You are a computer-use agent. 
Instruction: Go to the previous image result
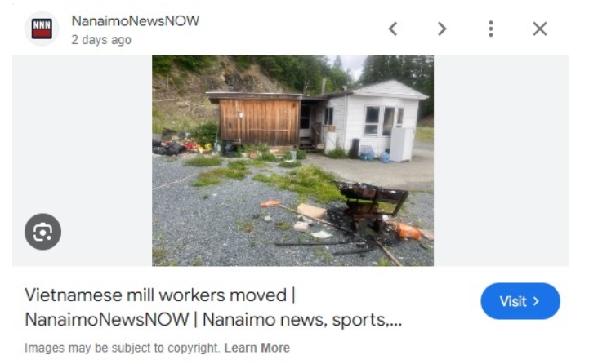tap(393, 29)
